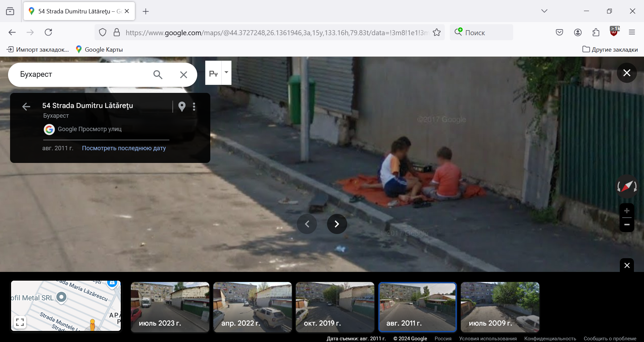Open tracking protection shield info
Image resolution: width=644 pixels, height=342 pixels.
pos(103,33)
